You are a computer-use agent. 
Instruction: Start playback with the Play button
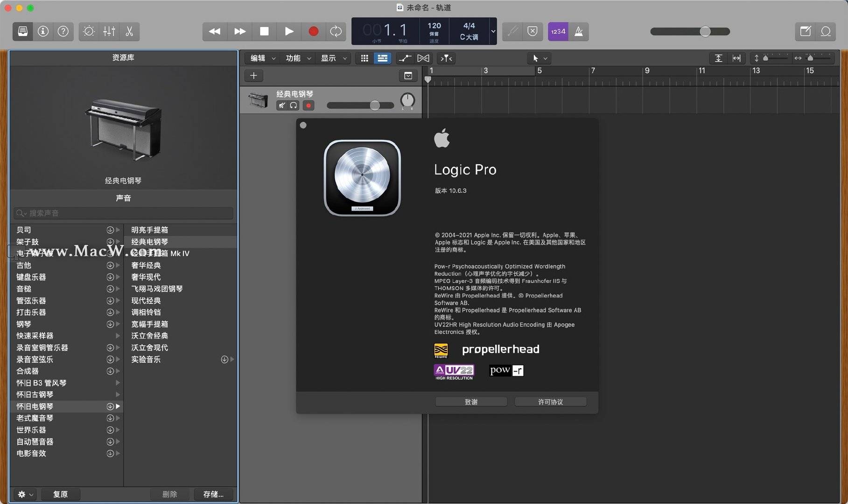289,31
